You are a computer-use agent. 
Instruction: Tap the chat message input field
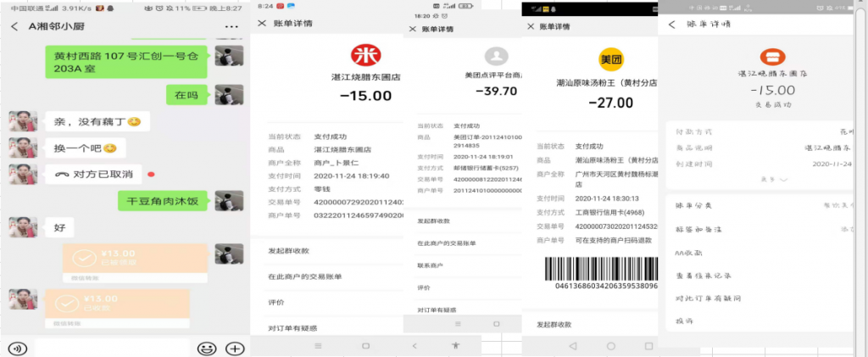pyautogui.click(x=112, y=349)
